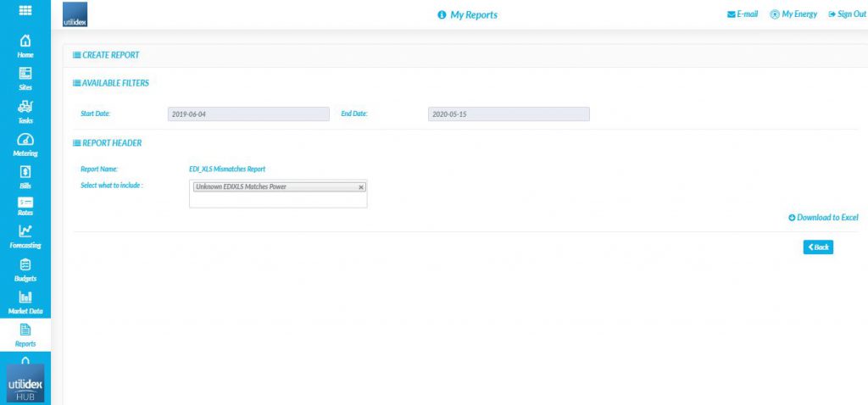The width and height of the screenshot is (868, 405).
Task: Open the Sites section icon
Action: pyautogui.click(x=25, y=78)
